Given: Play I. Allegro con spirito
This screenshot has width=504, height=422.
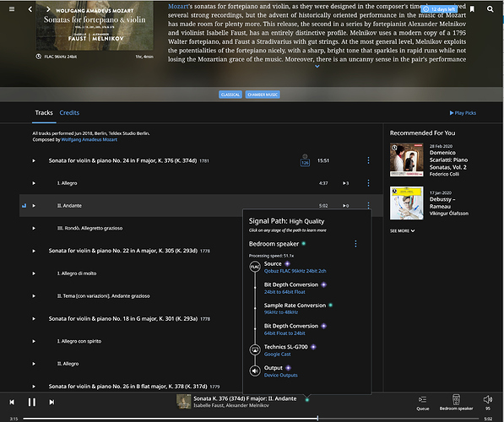Looking at the screenshot, I should pyautogui.click(x=34, y=341).
